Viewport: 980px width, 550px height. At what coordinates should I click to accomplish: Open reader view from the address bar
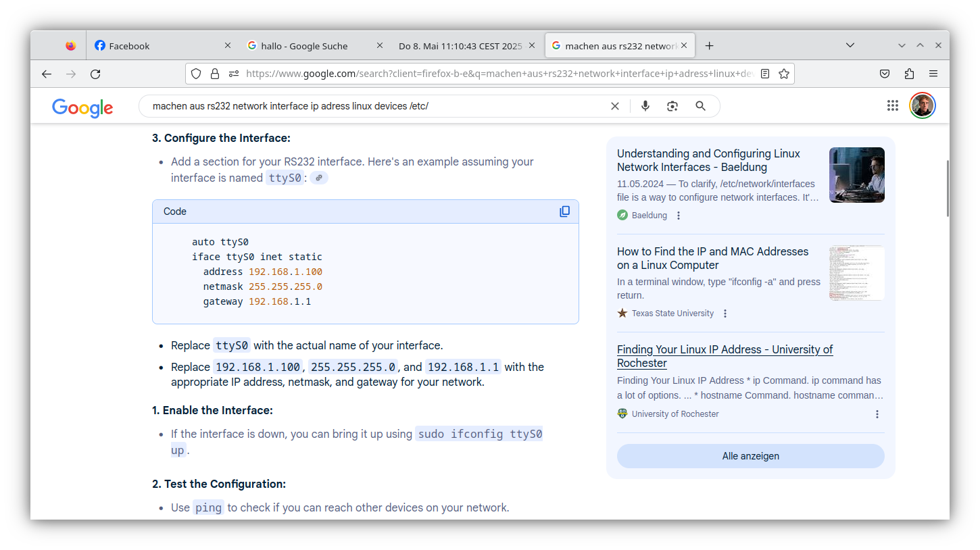pos(764,74)
